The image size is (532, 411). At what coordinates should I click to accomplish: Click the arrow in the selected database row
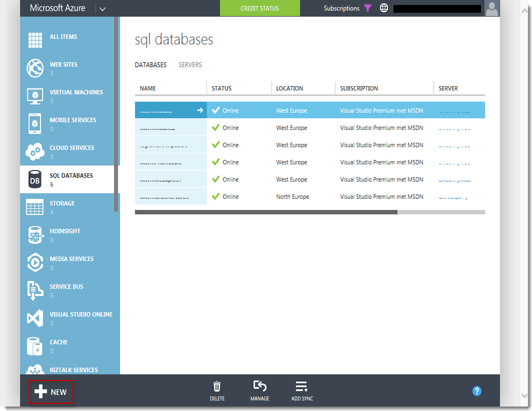[200, 111]
